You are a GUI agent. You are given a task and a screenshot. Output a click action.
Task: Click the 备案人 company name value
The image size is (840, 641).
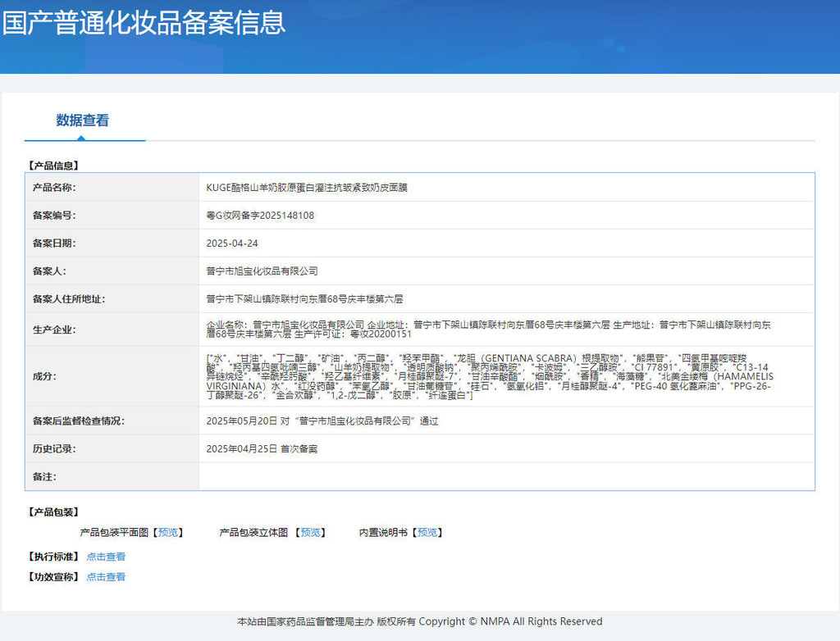(262, 271)
